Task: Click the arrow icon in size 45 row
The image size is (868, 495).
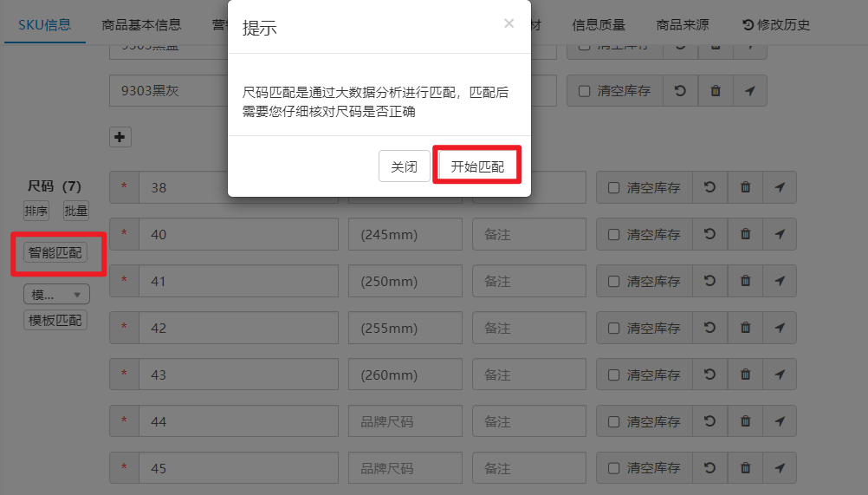Action: click(x=780, y=468)
